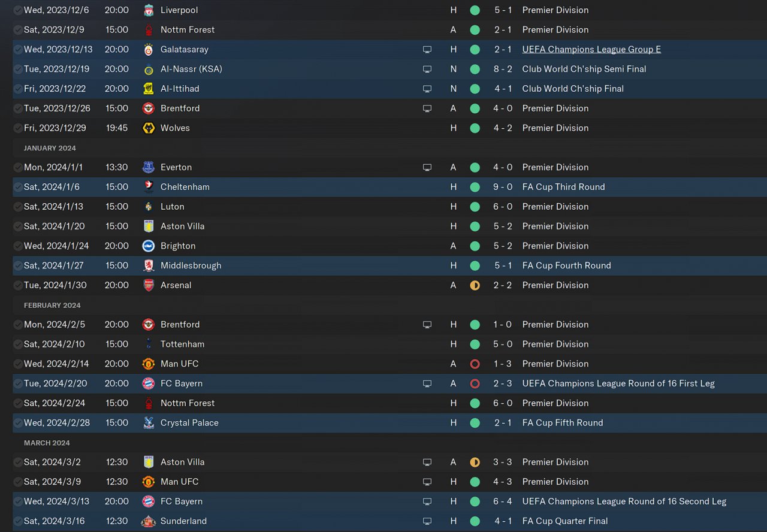Image resolution: width=767 pixels, height=532 pixels.
Task: Open the UEFA Champions League Group E link
Action: (591, 50)
